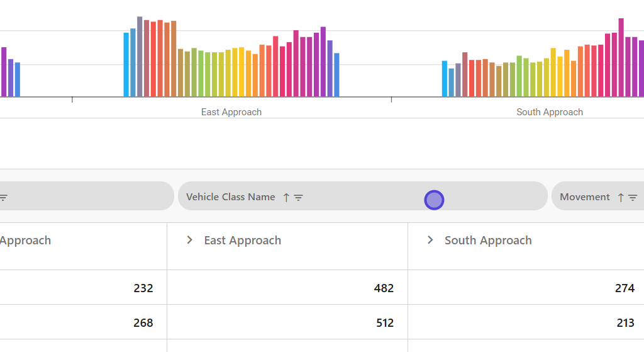Click the East Approach column header text

pyautogui.click(x=242, y=241)
